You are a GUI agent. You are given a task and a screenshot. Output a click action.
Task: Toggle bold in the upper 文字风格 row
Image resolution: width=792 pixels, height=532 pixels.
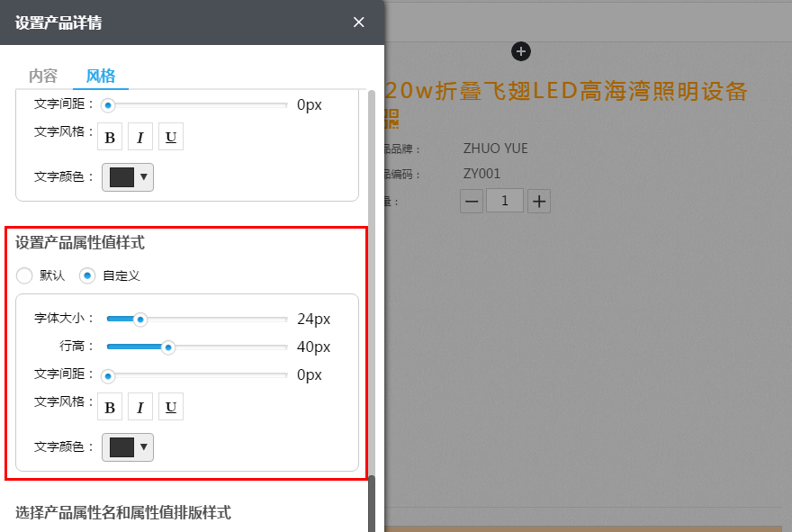pyautogui.click(x=110, y=136)
